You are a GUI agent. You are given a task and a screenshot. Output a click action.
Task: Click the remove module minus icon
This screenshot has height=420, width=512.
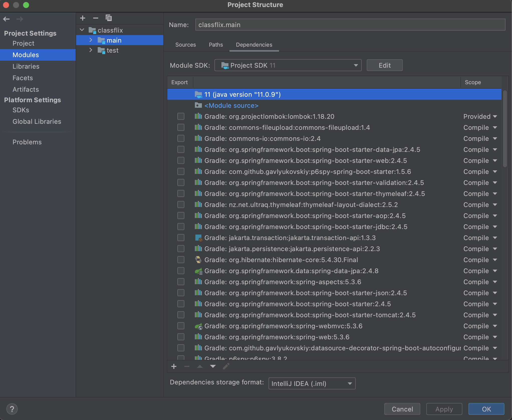click(95, 18)
